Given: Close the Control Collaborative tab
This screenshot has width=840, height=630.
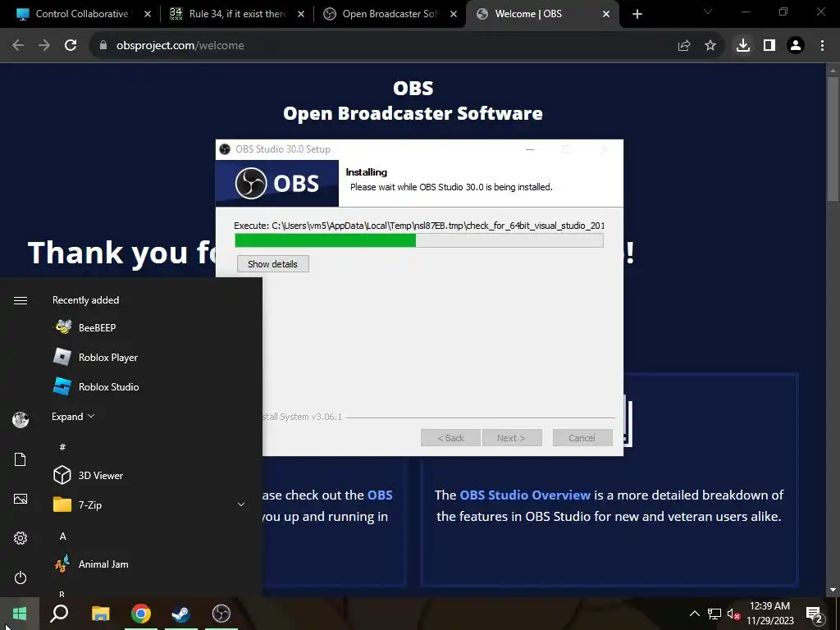Looking at the screenshot, I should [x=148, y=14].
